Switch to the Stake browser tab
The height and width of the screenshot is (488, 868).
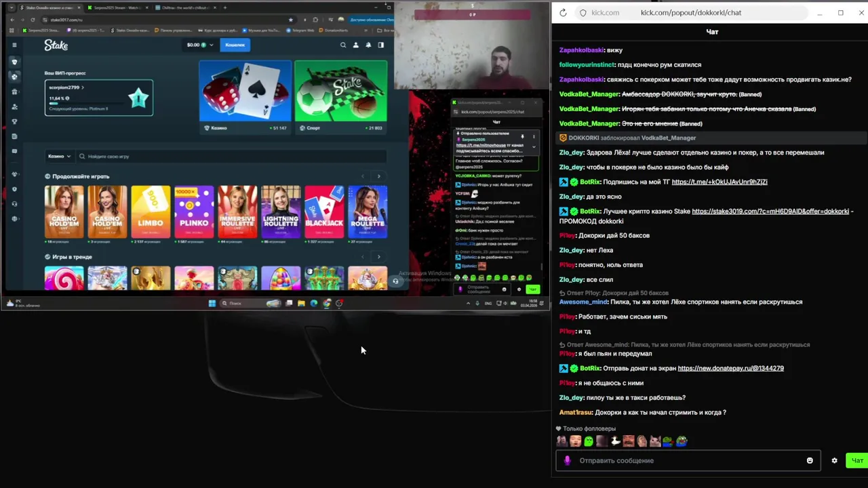pyautogui.click(x=50, y=7)
